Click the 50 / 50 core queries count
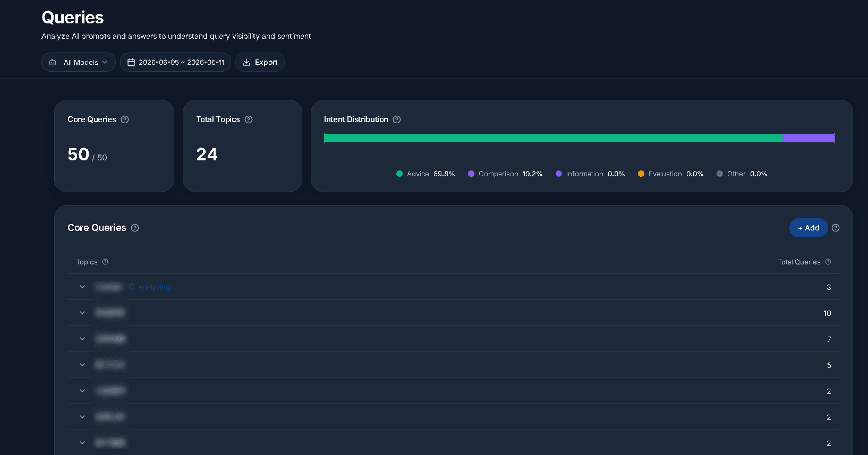 [87, 154]
